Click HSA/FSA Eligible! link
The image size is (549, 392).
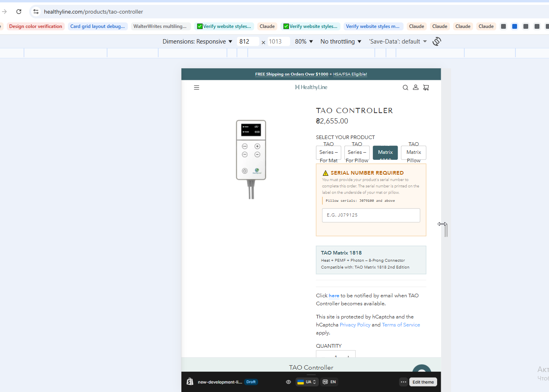(x=350, y=74)
